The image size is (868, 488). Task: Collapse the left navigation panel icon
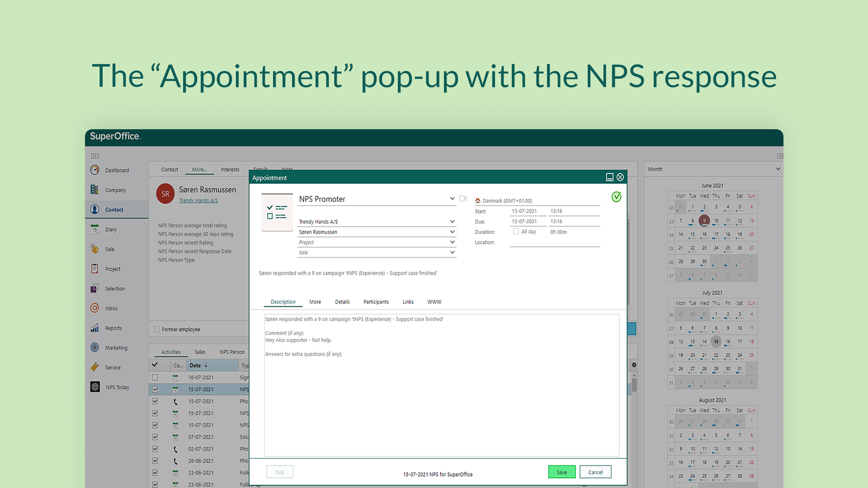[95, 156]
